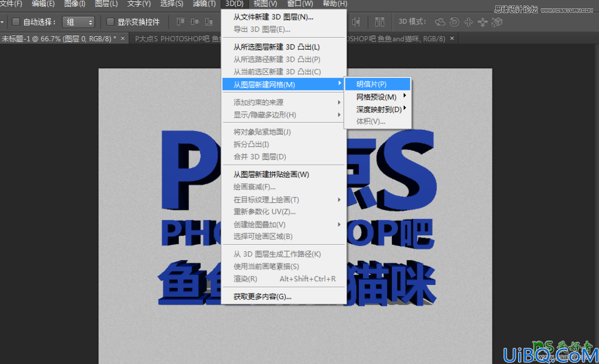Choose 体积(V)... in the submenu
This screenshot has width=599, height=364.
tap(378, 122)
